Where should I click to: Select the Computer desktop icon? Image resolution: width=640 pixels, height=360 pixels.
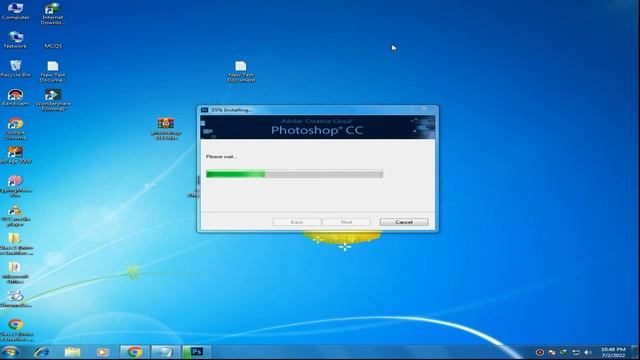tap(16, 11)
